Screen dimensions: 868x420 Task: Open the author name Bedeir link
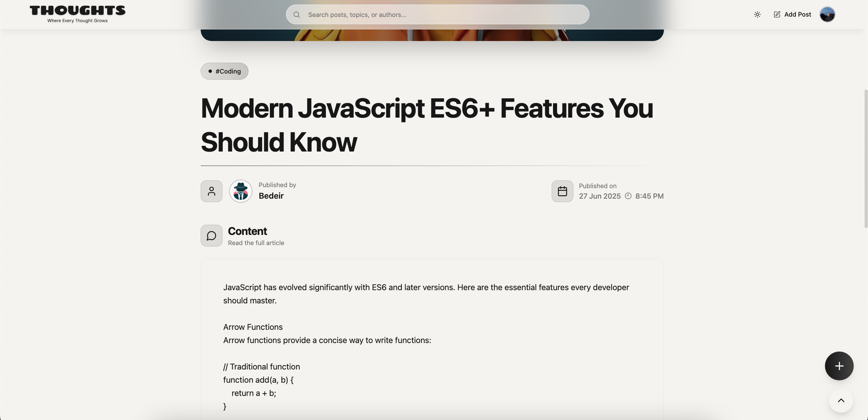(x=271, y=196)
